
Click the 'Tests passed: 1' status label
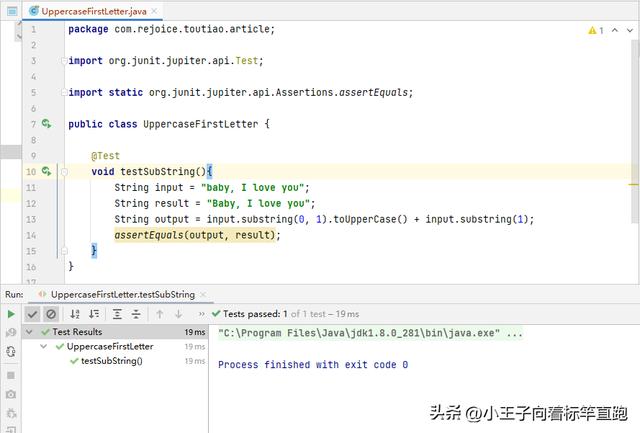click(255, 314)
